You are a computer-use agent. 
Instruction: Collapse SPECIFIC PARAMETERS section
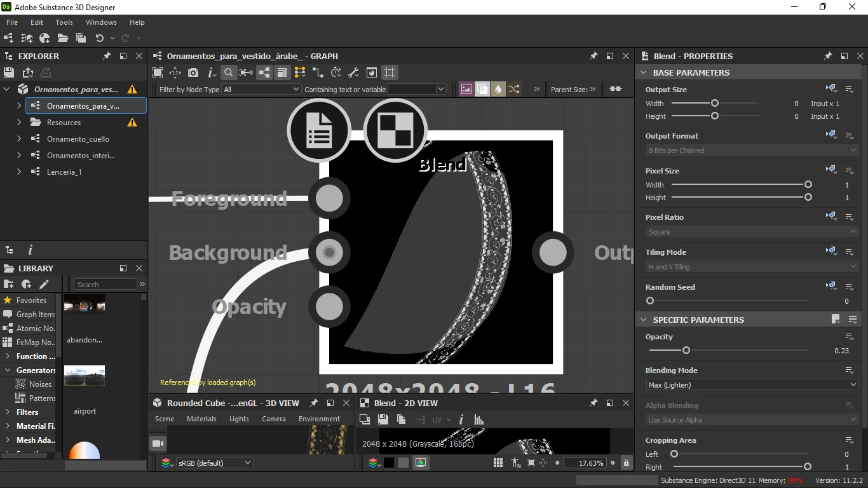point(643,320)
